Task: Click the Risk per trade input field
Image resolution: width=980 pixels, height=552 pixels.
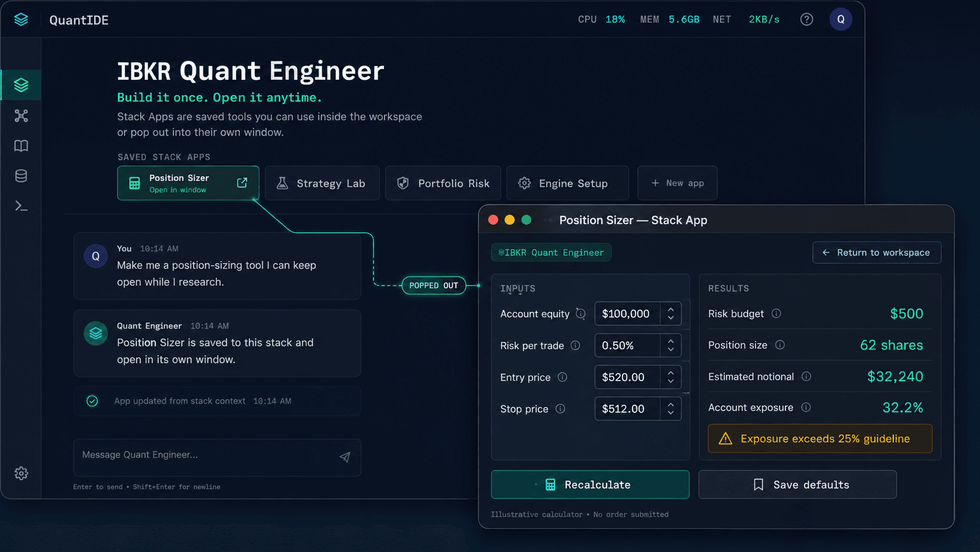Action: (x=638, y=346)
